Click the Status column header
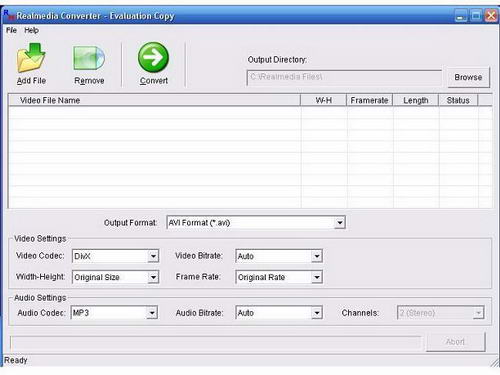Image resolution: width=500 pixels, height=375 pixels. (x=458, y=100)
